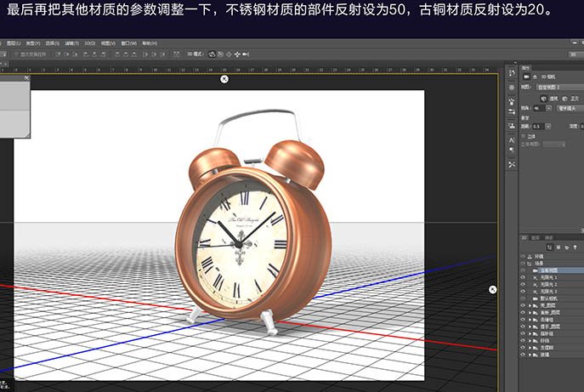Click the Align top edges icon
584x392 pixels.
[58, 54]
